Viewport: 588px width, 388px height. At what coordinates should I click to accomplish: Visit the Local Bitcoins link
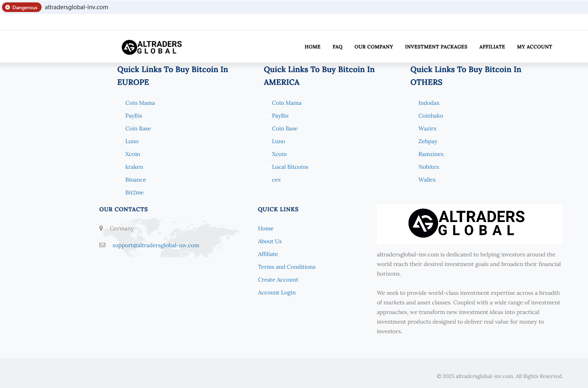(x=290, y=167)
